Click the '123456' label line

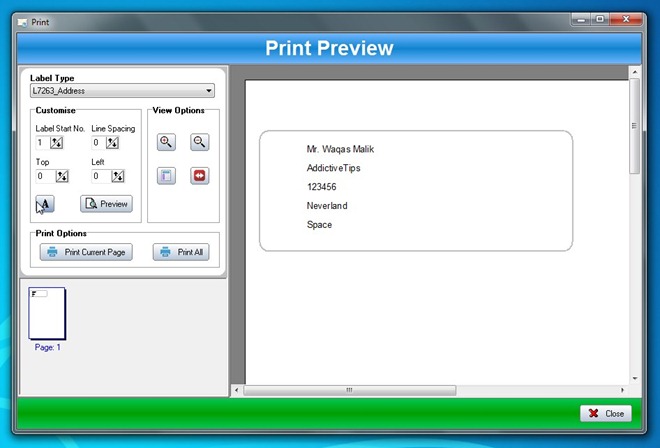pyautogui.click(x=322, y=187)
